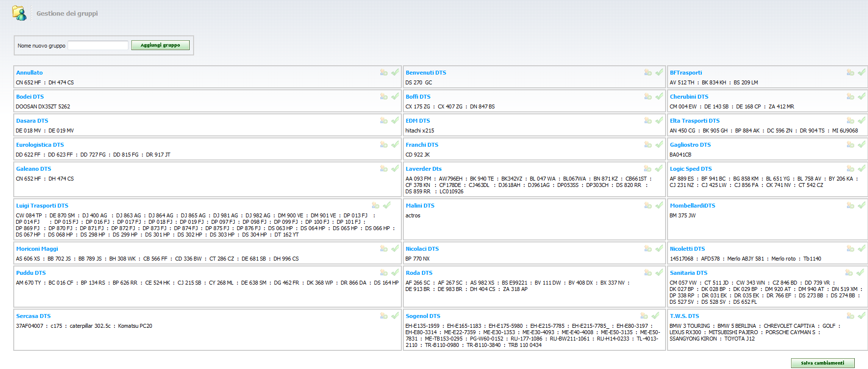Select the Bodei DTS group title
This screenshot has width=868, height=369.
coord(30,97)
